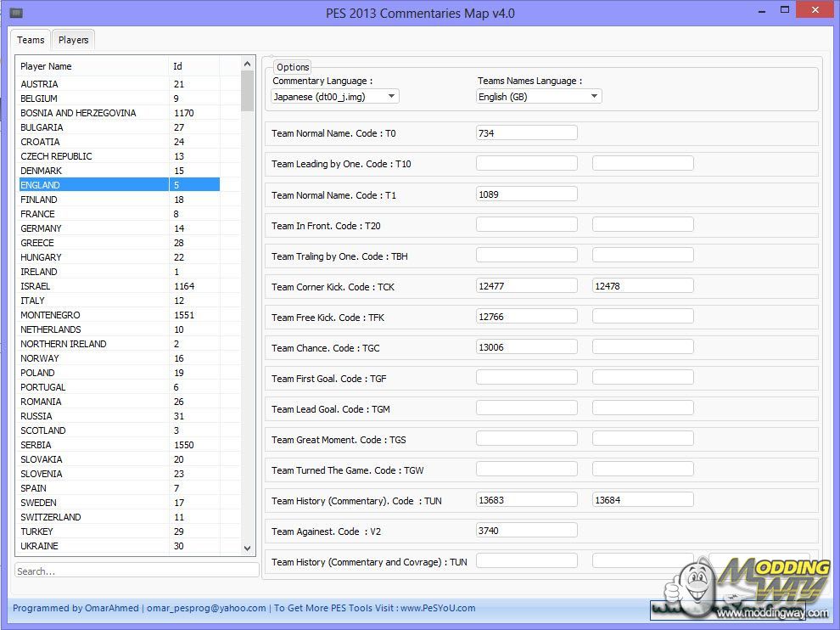Click the app icon in title bar

(16, 13)
